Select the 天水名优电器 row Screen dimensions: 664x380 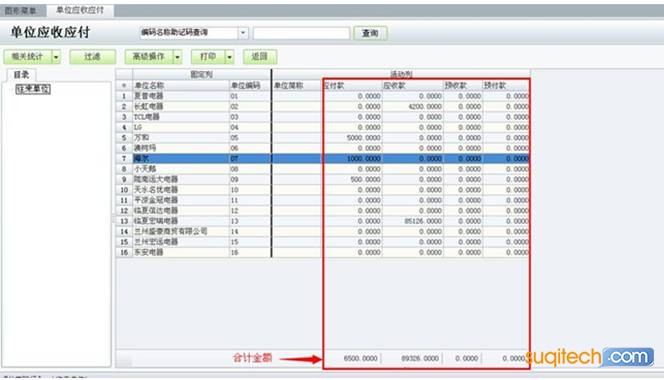(x=322, y=190)
